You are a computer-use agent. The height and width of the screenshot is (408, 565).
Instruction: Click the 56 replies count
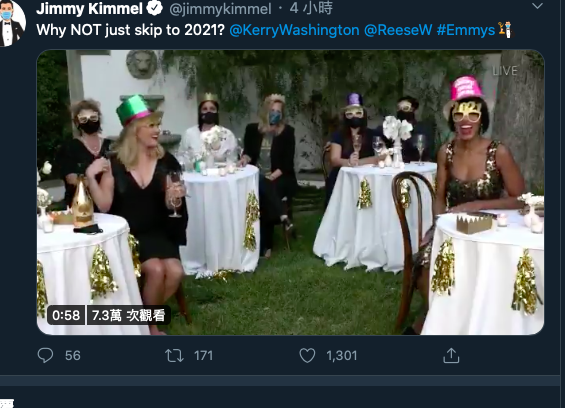(x=73, y=356)
